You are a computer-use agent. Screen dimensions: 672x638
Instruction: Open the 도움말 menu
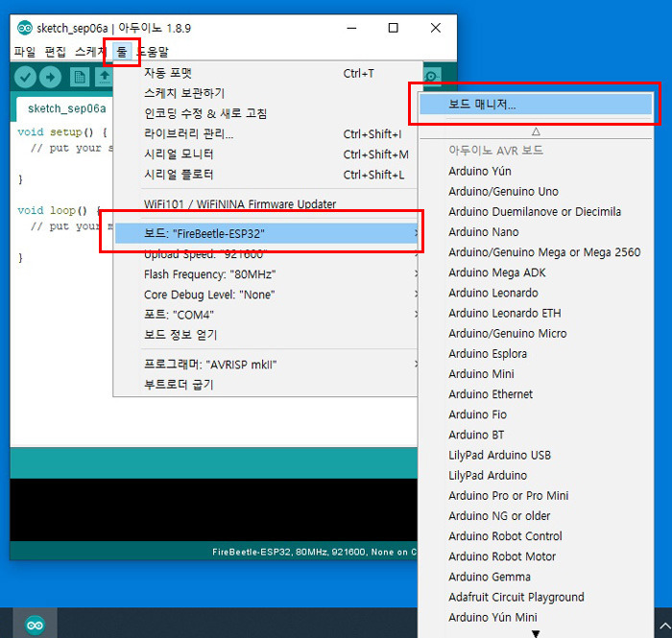click(154, 52)
